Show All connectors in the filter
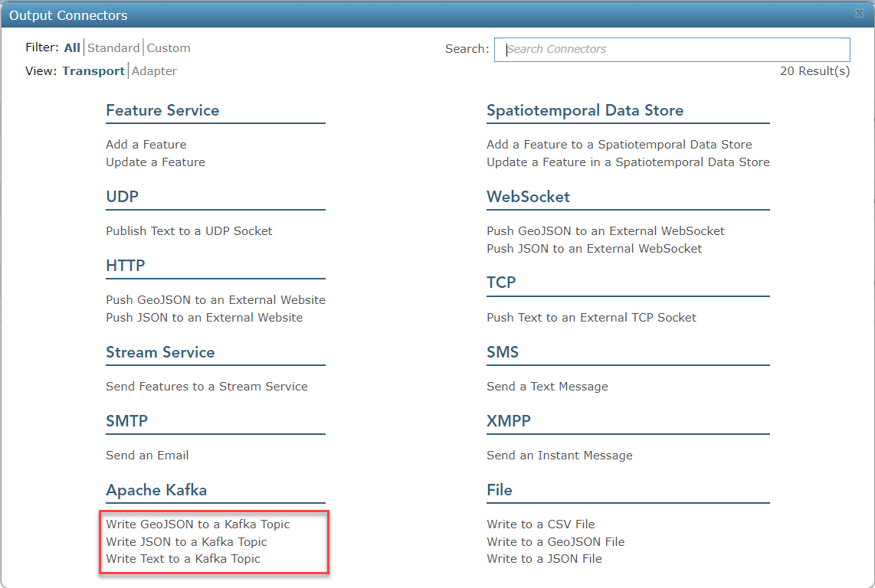 tap(71, 47)
